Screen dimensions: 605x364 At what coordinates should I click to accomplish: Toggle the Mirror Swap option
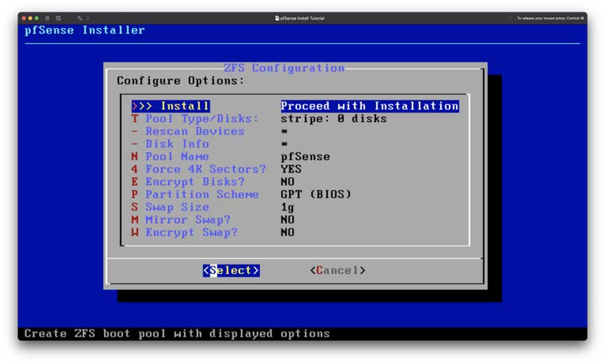pos(181,220)
